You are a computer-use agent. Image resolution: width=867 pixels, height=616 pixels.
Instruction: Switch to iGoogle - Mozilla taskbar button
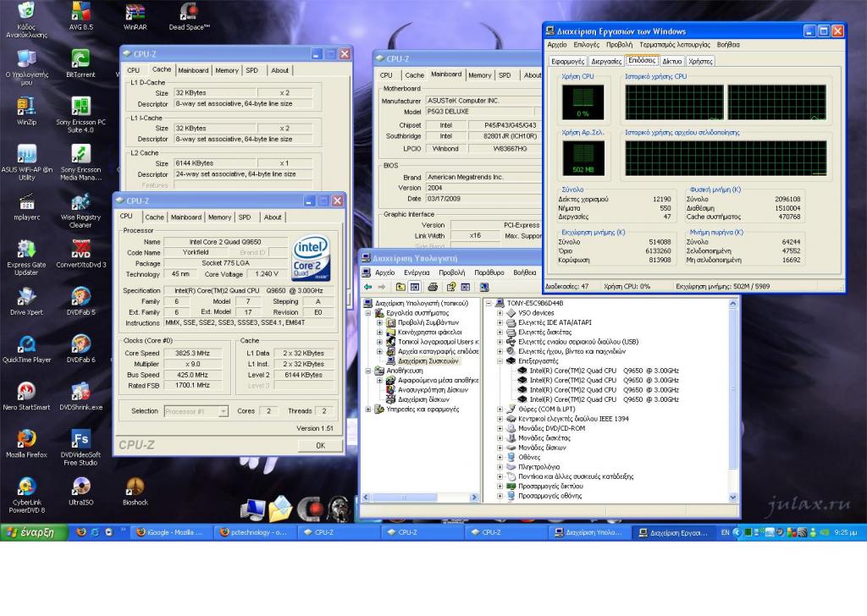click(x=170, y=532)
